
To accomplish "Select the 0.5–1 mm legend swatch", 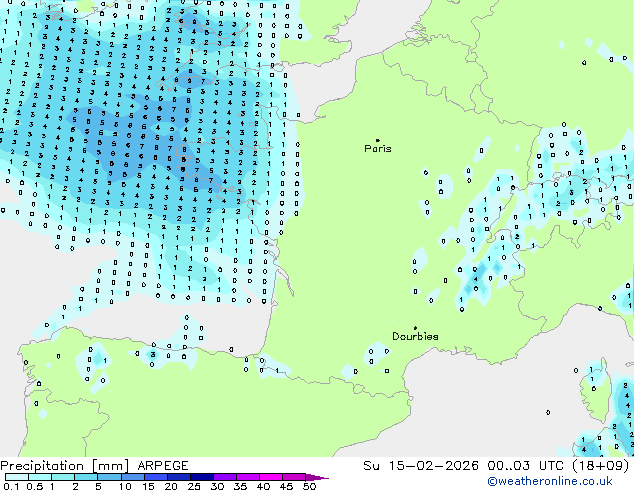I will point(40,477).
